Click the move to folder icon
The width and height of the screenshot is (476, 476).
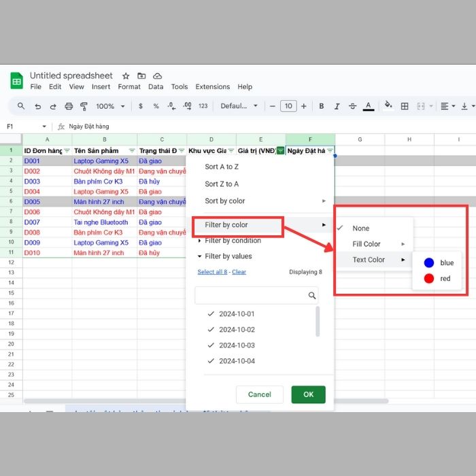141,76
